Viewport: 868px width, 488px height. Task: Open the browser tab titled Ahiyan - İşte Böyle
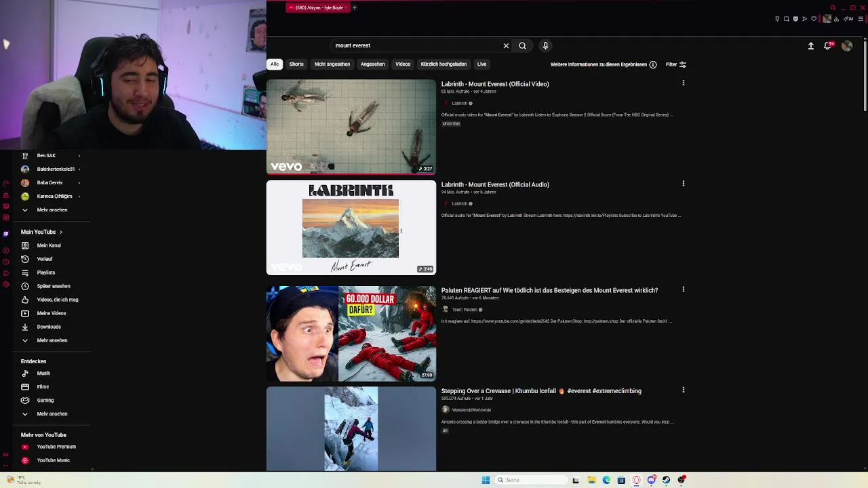coord(317,7)
